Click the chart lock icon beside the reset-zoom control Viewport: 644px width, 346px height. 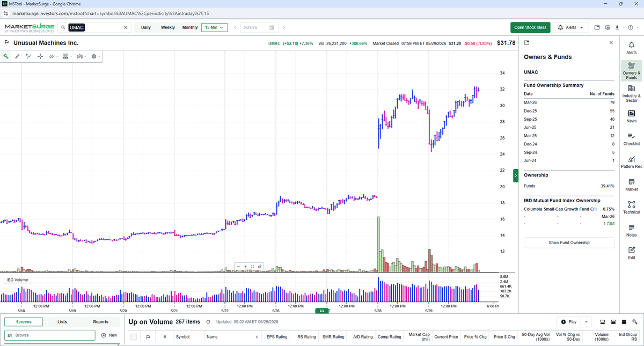point(260,267)
